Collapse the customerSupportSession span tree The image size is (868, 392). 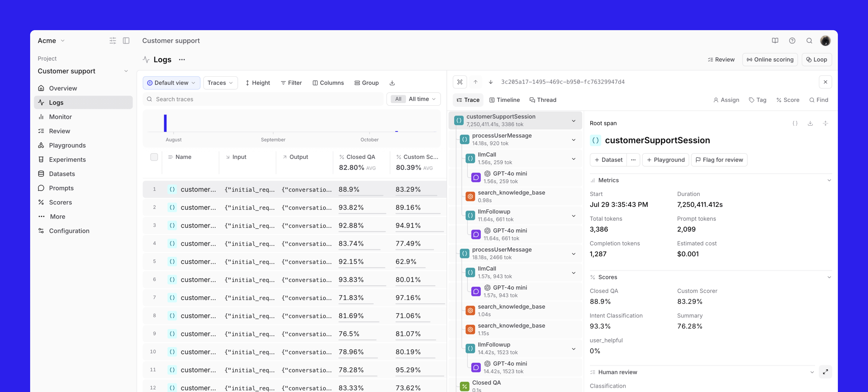(x=574, y=121)
